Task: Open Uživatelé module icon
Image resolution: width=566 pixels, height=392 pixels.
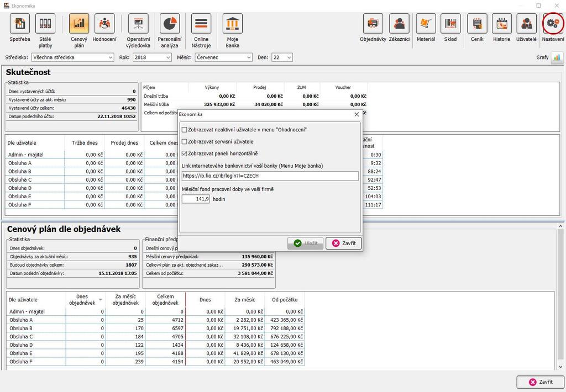Action: point(527,24)
